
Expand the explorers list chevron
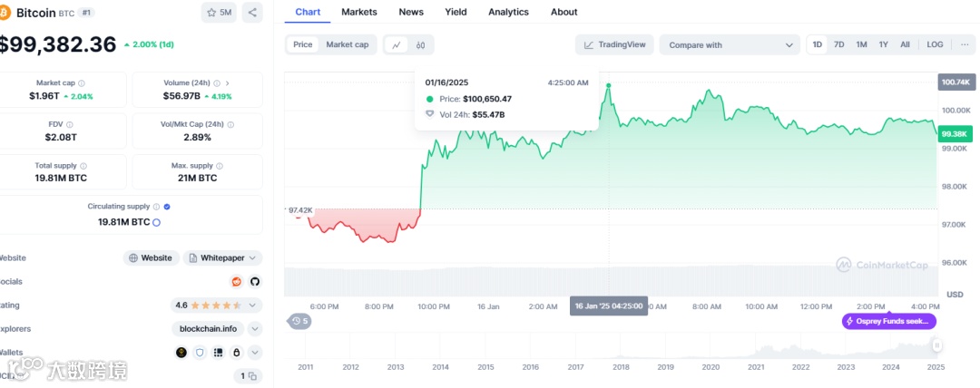coord(255,329)
